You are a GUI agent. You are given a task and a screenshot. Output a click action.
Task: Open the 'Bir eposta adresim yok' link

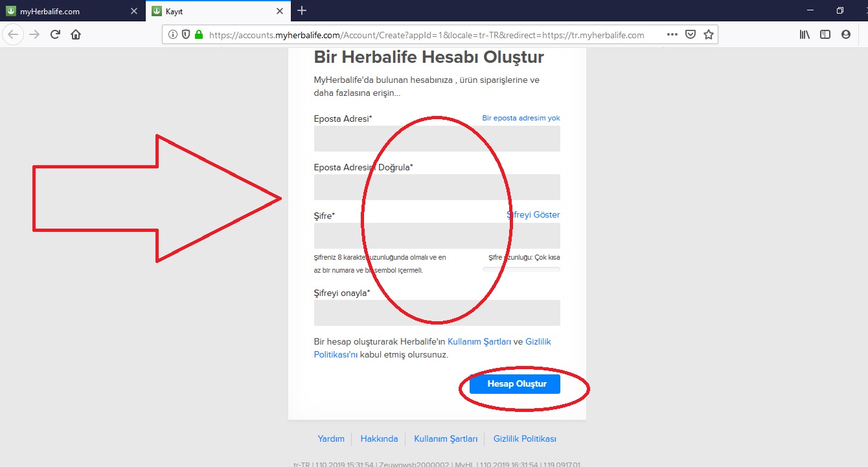(521, 118)
